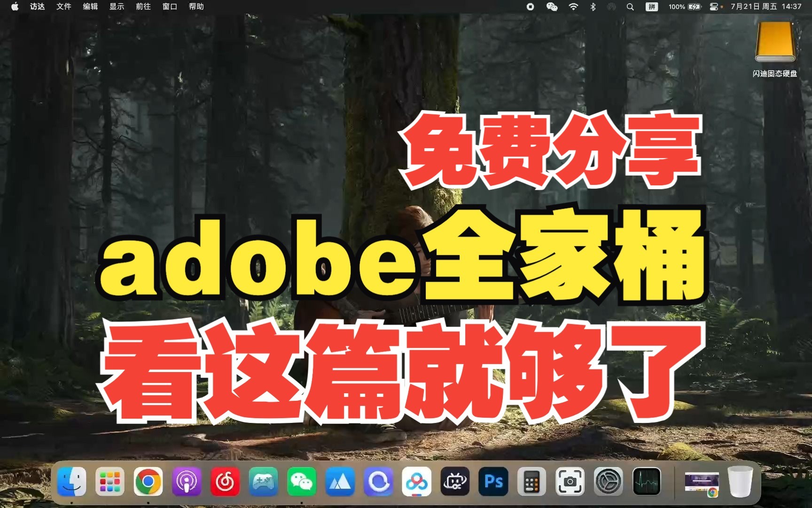
Task: Open the Wi-Fi menu in the menu bar
Action: click(573, 7)
